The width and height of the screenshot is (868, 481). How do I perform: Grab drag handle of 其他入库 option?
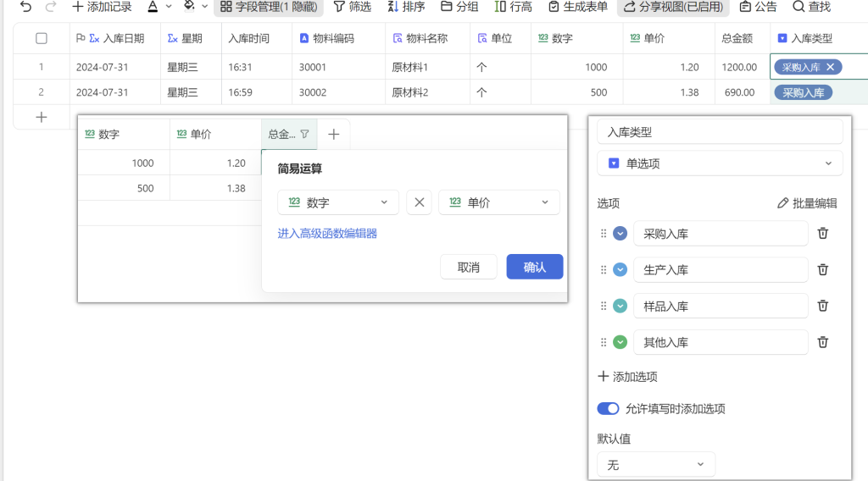[x=604, y=342]
